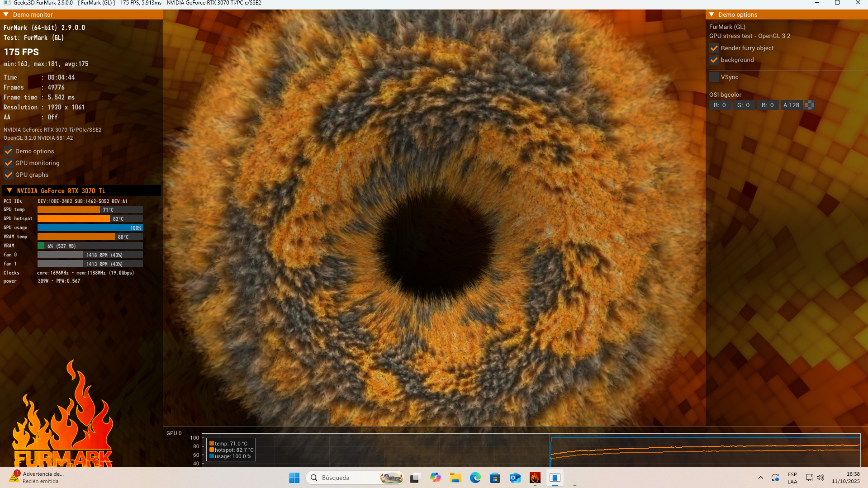Untick the GPU graphs checkbox

click(9, 175)
